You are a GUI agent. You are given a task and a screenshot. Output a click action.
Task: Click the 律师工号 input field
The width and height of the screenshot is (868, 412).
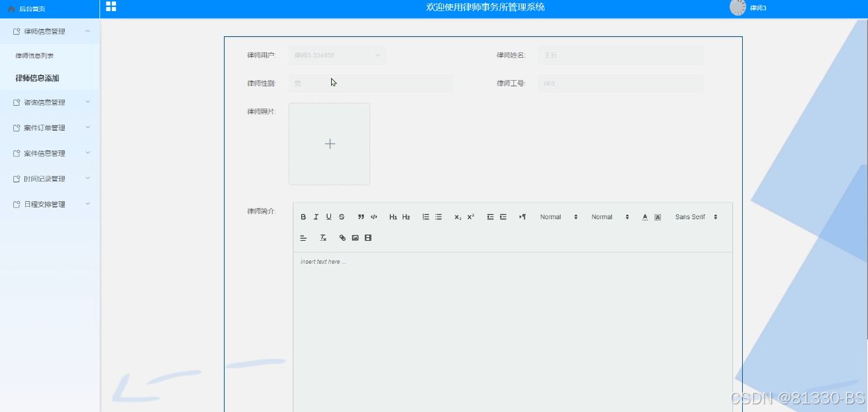[620, 84]
